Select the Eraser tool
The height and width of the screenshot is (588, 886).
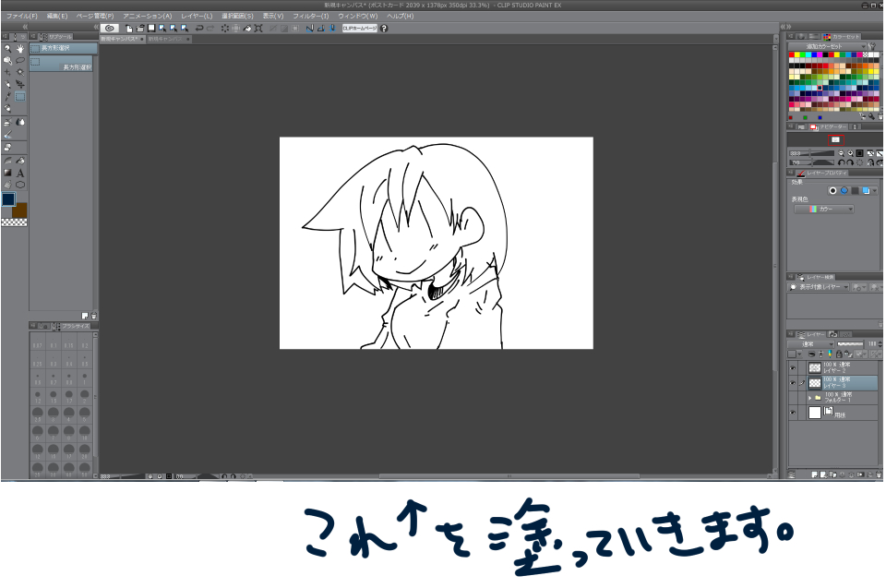pos(8,147)
